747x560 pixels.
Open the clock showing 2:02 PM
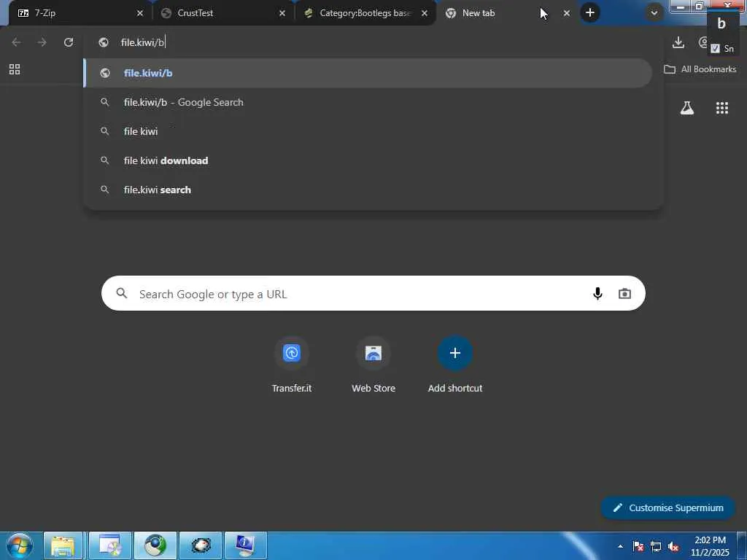pyautogui.click(x=710, y=546)
